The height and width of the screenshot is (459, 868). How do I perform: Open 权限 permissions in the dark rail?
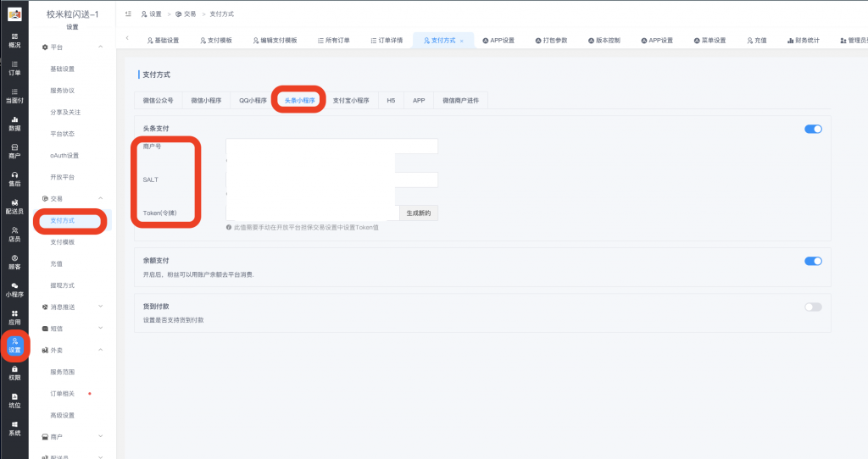pyautogui.click(x=14, y=373)
